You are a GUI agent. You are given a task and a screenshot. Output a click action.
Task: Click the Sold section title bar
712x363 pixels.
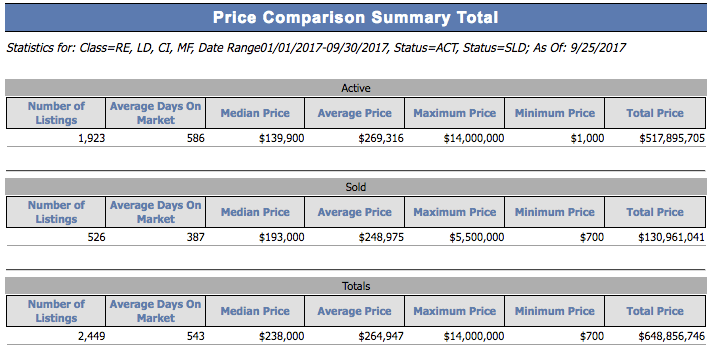coord(356,187)
